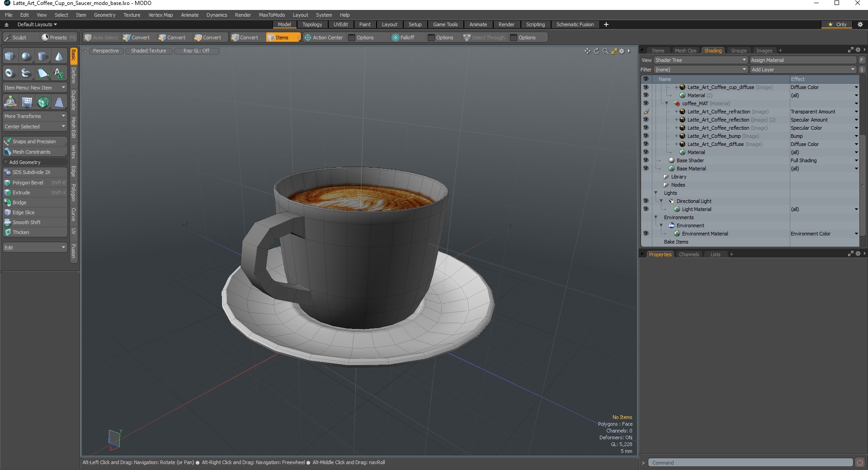The width and height of the screenshot is (868, 470).
Task: Click the viewport pan/move icon
Action: 587,51
